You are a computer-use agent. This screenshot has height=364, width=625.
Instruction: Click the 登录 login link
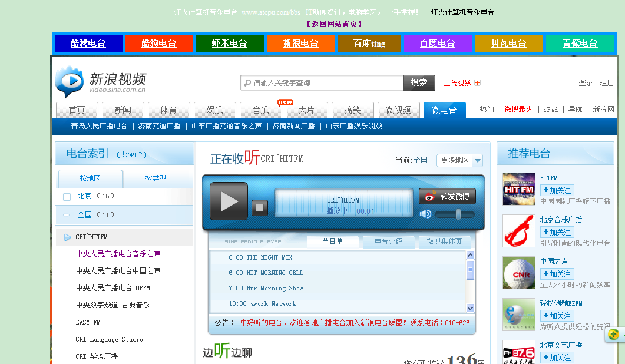click(586, 83)
